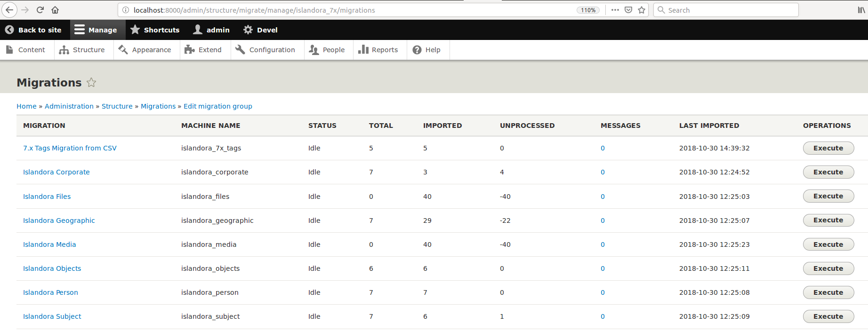Open site information icon in address bar
Viewport: 868px width, 331px height.
point(126,10)
